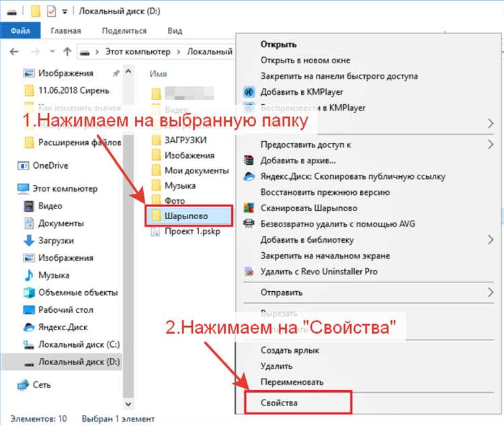Click the archive icon next to Добавить в архив
Image resolution: width=504 pixels, height=425 pixels.
(x=249, y=160)
